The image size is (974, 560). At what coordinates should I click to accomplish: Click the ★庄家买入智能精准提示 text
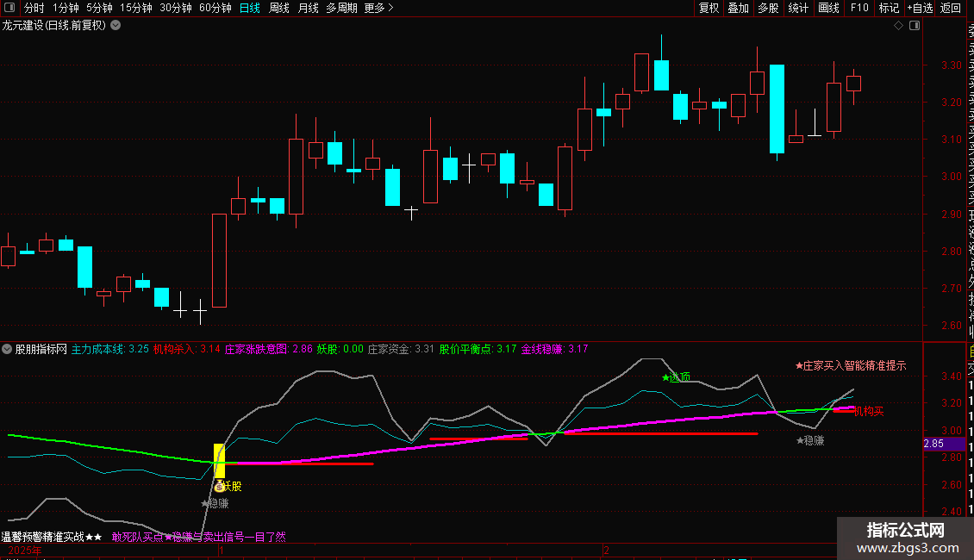pyautogui.click(x=851, y=365)
